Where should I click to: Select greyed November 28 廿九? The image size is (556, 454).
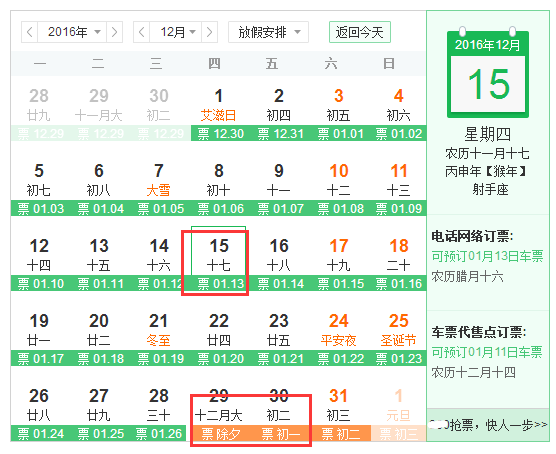[39, 105]
